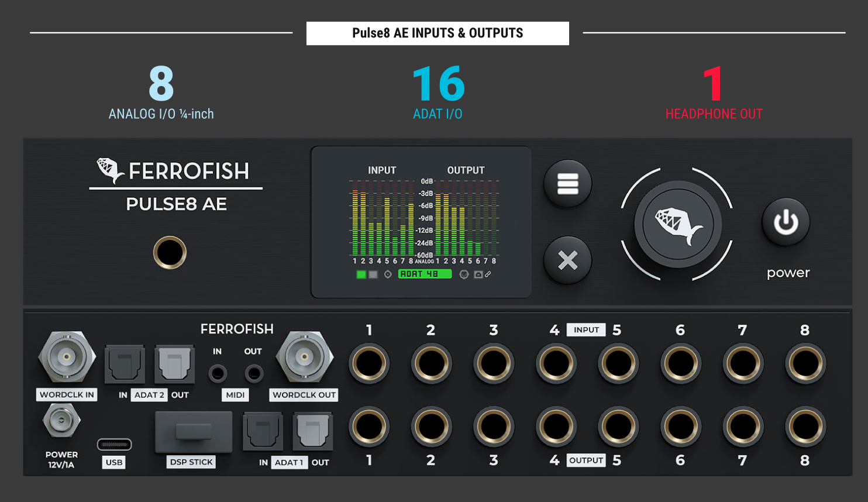Viewport: 868px width, 502px height.
Task: Click the ADAT 2 label
Action: coord(149,395)
